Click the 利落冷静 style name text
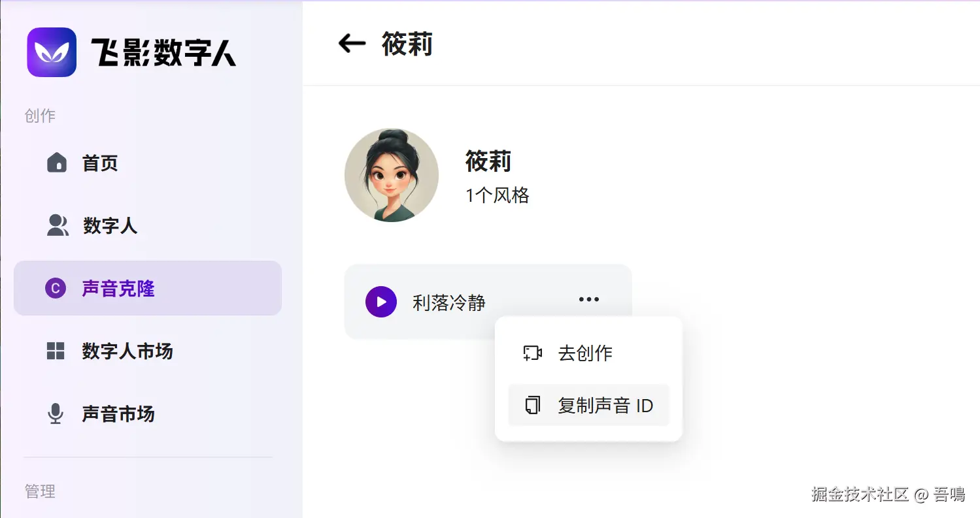980x518 pixels. 448,302
